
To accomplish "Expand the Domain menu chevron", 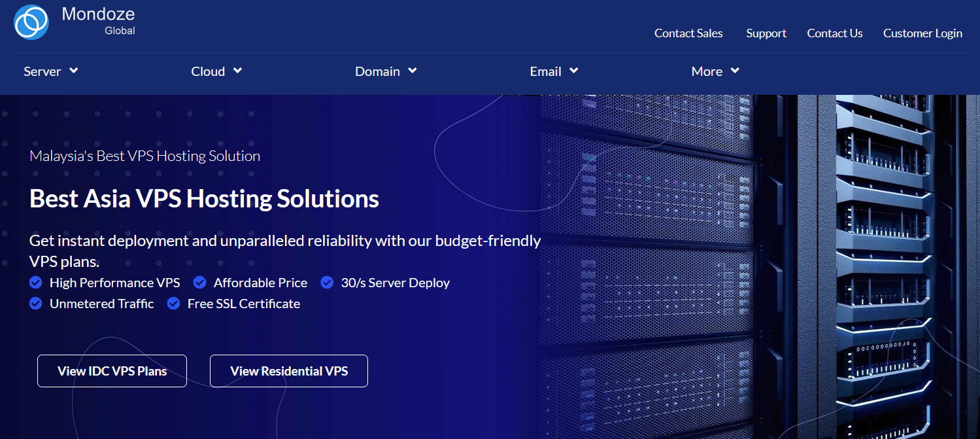I will [x=413, y=71].
